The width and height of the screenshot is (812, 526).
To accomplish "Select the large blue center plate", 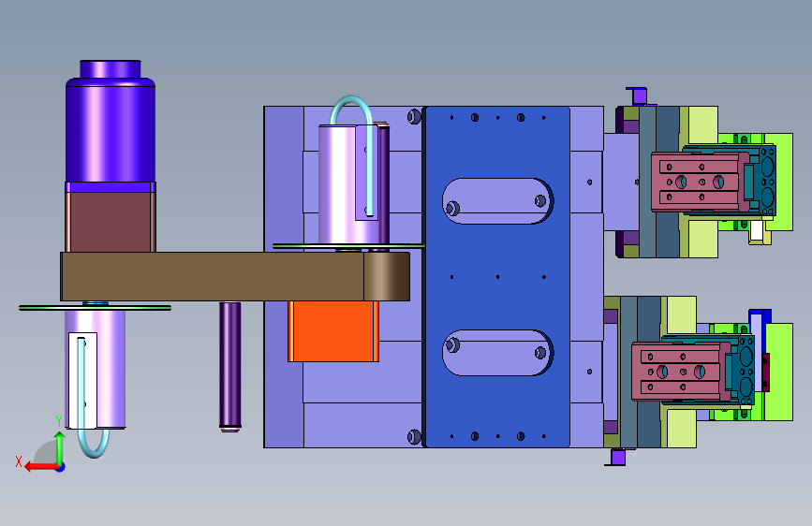I will (x=496, y=277).
